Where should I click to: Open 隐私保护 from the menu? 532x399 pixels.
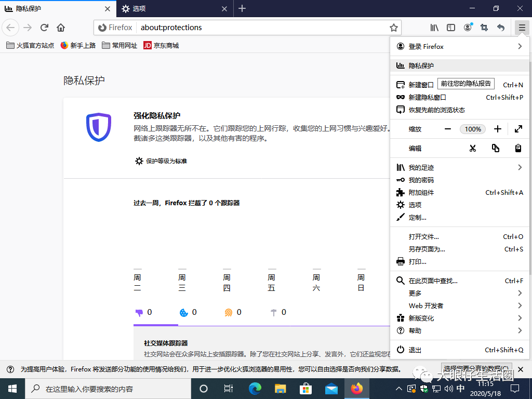coord(459,65)
